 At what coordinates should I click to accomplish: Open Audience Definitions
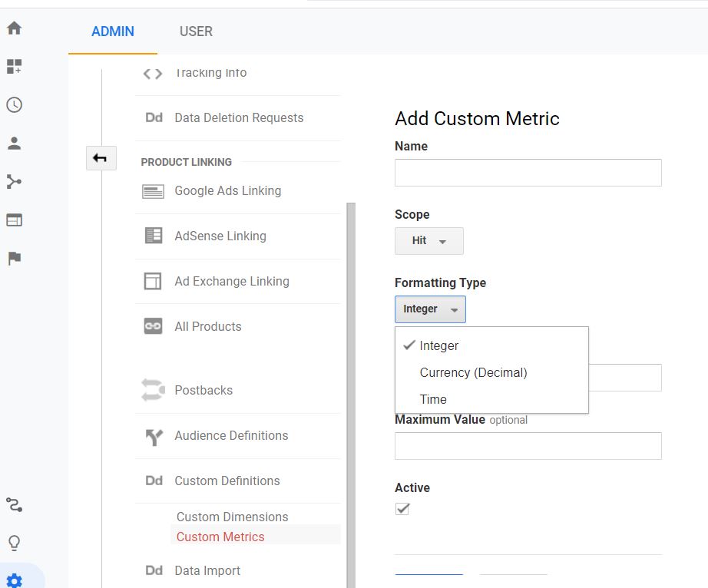pyautogui.click(x=231, y=435)
